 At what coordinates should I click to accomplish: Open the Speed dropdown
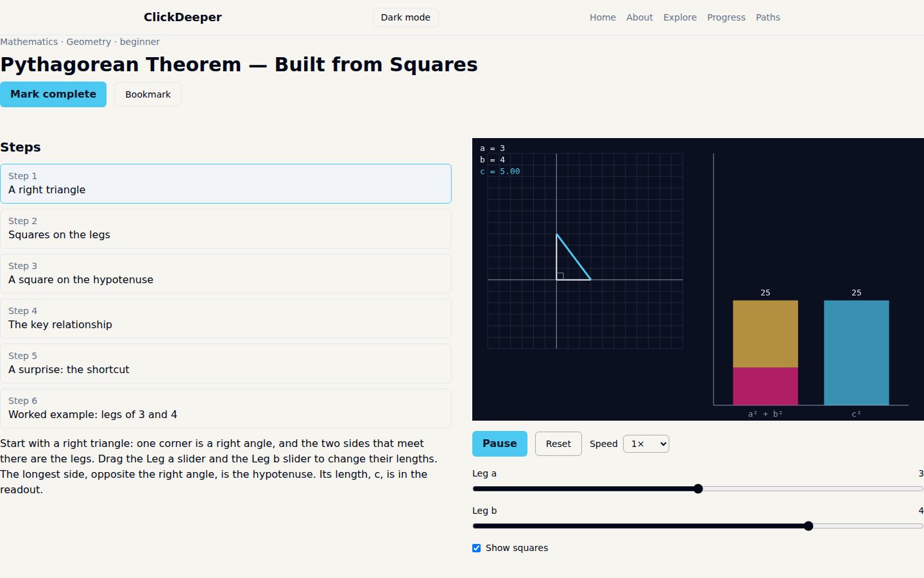[646, 444]
